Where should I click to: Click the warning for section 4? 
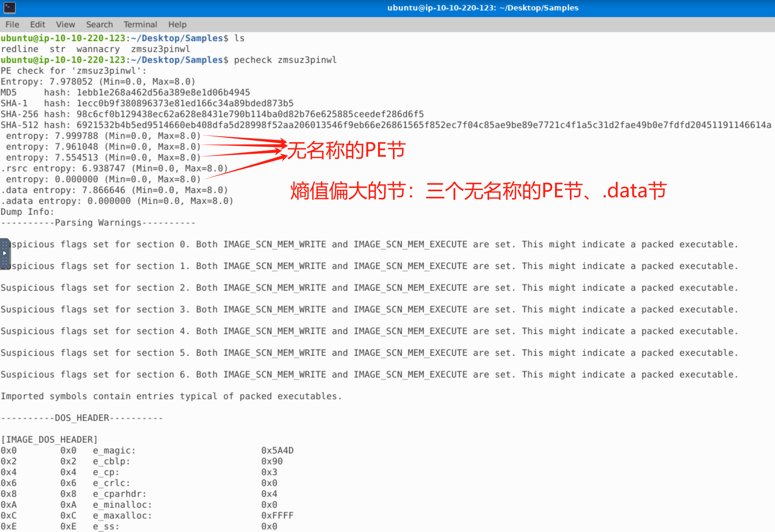pos(370,331)
